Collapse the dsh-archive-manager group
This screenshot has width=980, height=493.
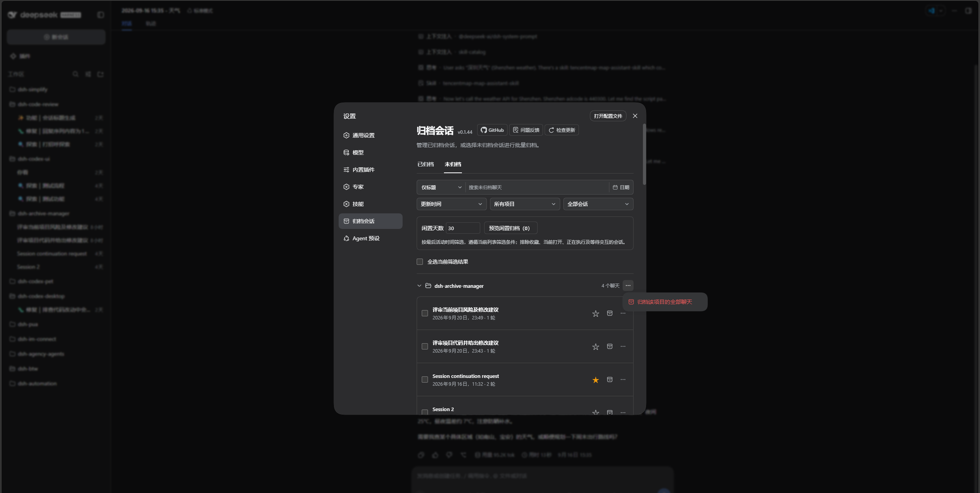coord(419,286)
